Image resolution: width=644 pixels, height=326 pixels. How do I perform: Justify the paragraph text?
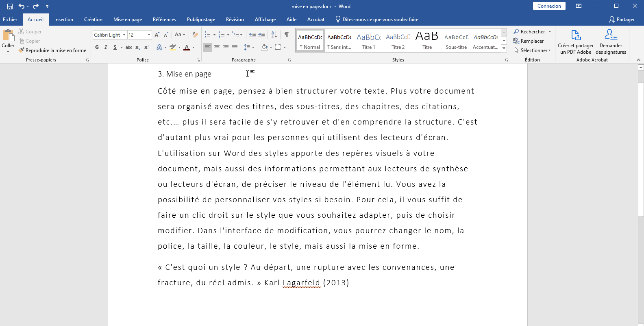click(235, 47)
